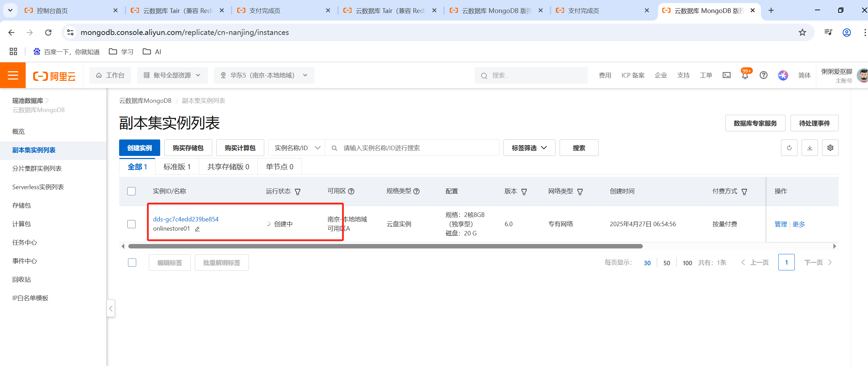Open the Cloud Shell terminal icon
Image resolution: width=868 pixels, height=366 pixels.
click(x=726, y=75)
